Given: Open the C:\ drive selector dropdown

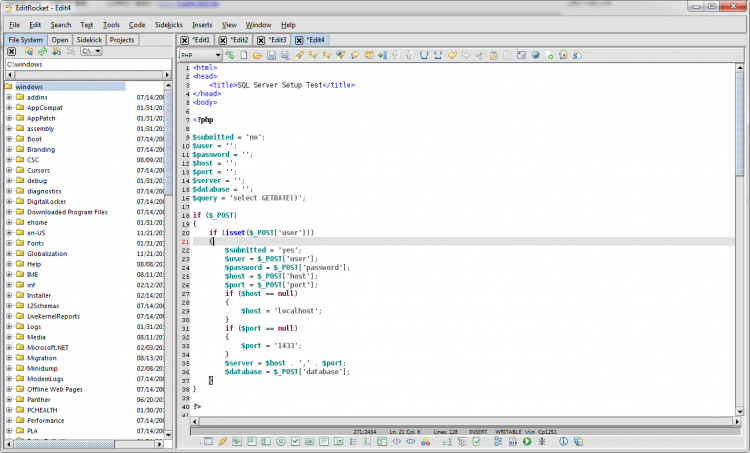Looking at the screenshot, I should click(x=90, y=51).
